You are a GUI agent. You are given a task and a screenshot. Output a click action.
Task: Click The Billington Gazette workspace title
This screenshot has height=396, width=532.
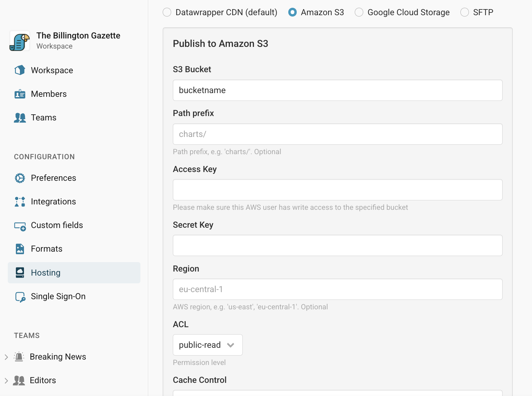tap(78, 35)
